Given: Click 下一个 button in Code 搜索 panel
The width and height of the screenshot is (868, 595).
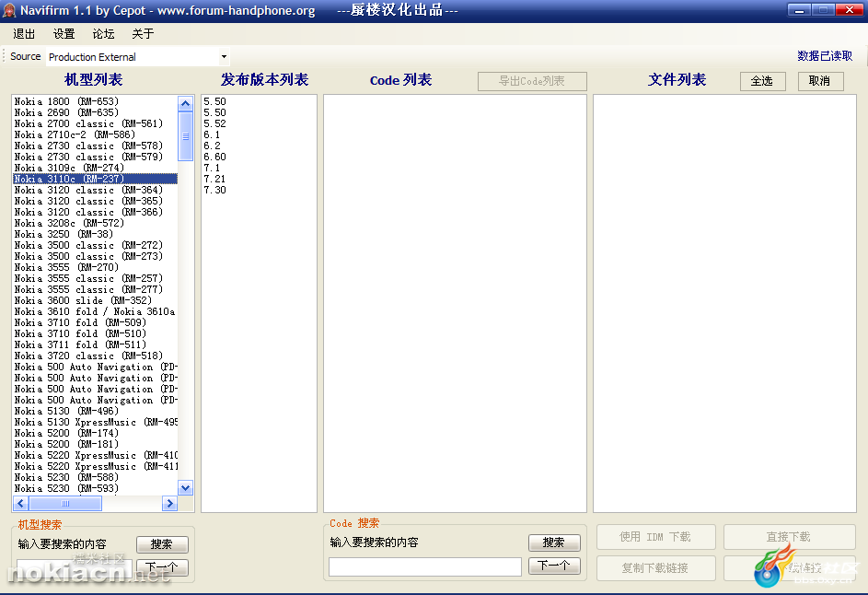Looking at the screenshot, I should [554, 566].
